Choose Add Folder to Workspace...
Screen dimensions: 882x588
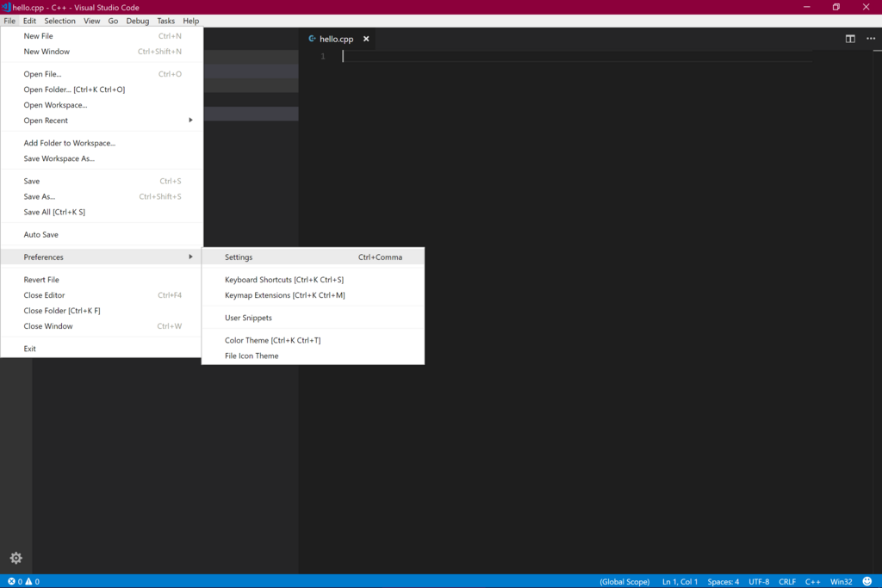(102, 143)
